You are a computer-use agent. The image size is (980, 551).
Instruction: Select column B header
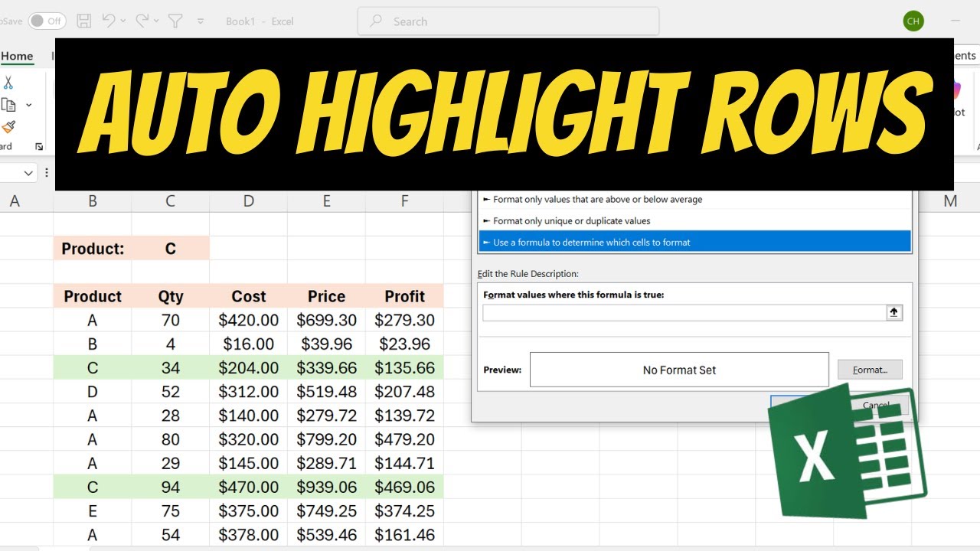93,201
